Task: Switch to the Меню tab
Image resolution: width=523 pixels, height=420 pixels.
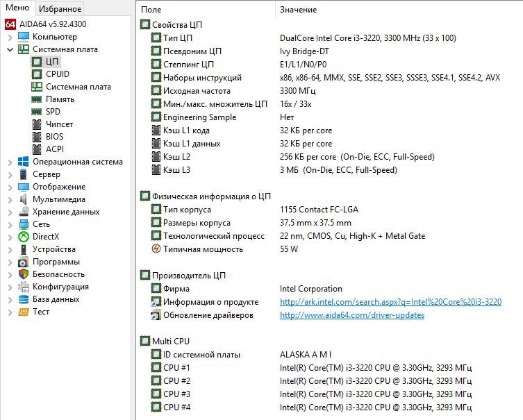Action: [x=17, y=8]
